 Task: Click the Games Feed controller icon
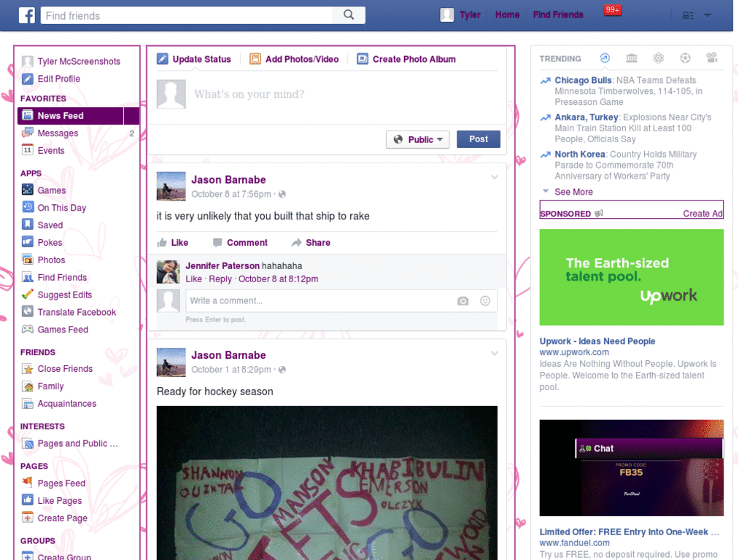tap(28, 329)
